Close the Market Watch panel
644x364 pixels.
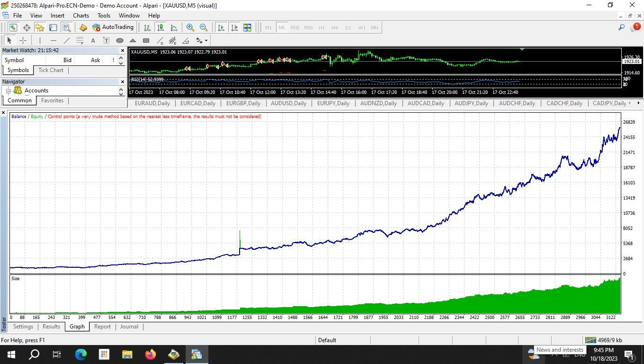123,50
